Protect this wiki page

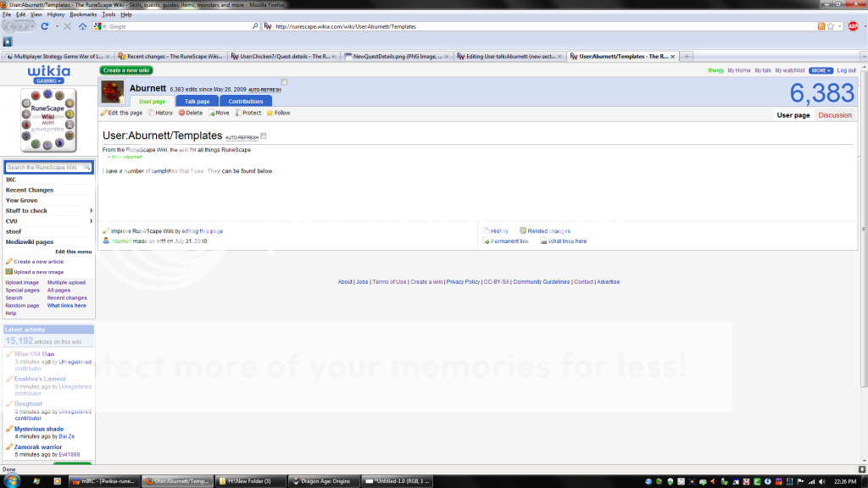pos(248,113)
